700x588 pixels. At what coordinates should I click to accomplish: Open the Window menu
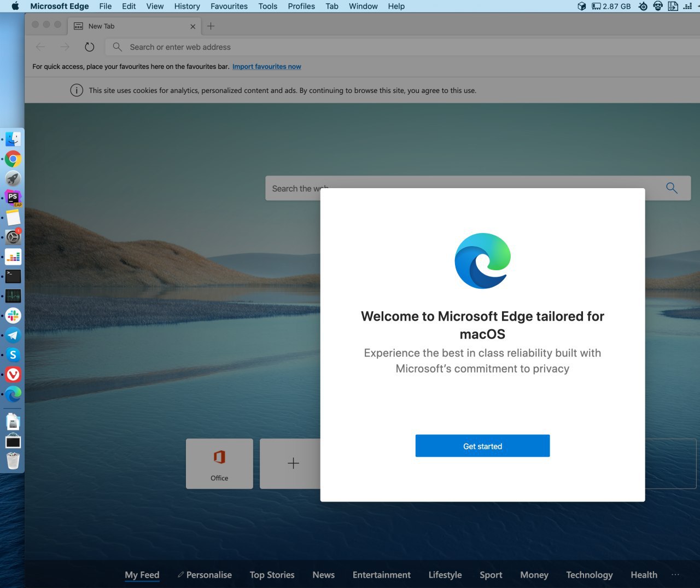tap(363, 6)
